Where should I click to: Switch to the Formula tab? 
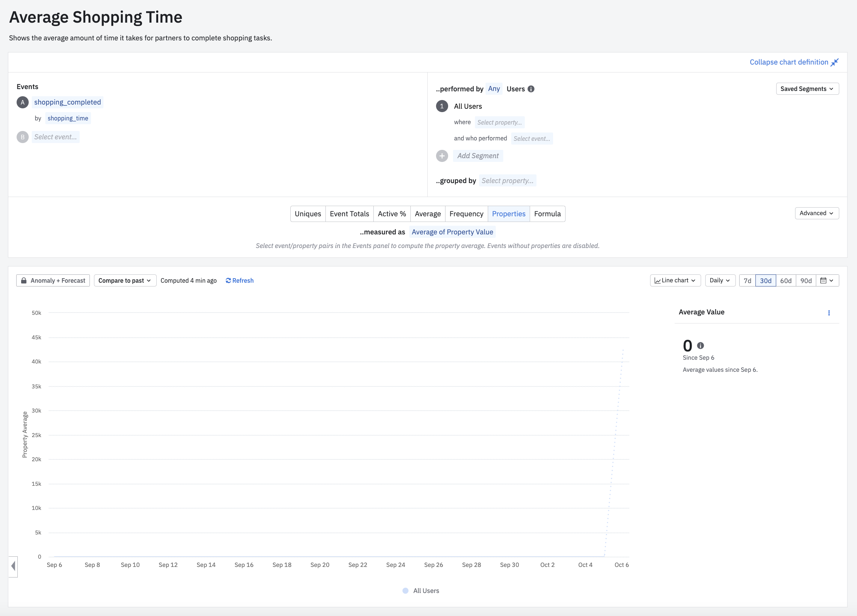click(547, 214)
